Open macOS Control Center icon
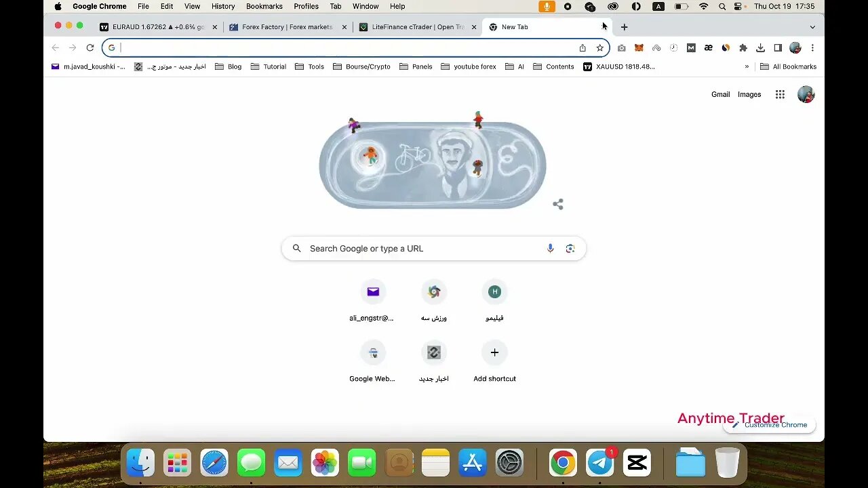Image resolution: width=868 pixels, height=488 pixels. pos(738,6)
